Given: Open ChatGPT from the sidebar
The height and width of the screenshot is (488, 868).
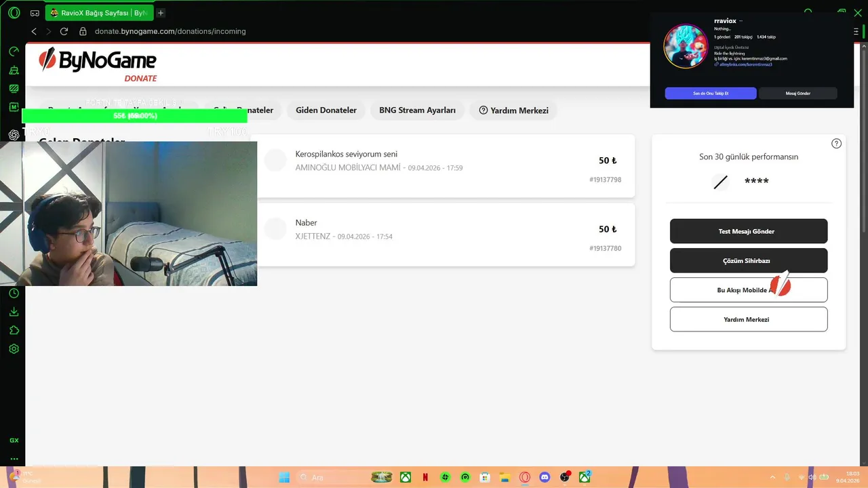Looking at the screenshot, I should [14, 135].
